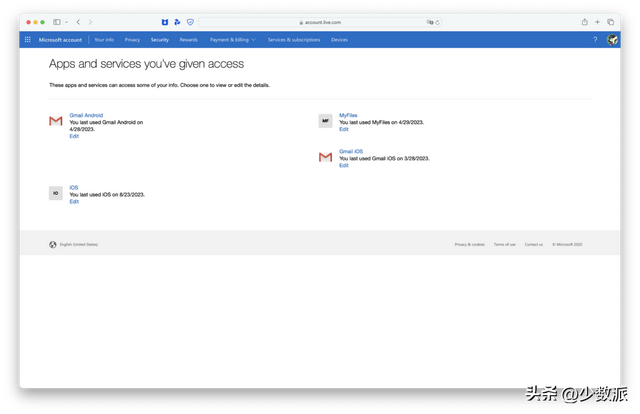Viewport: 640px width, 414px height.
Task: Open the MyFiles app link
Action: pos(348,115)
